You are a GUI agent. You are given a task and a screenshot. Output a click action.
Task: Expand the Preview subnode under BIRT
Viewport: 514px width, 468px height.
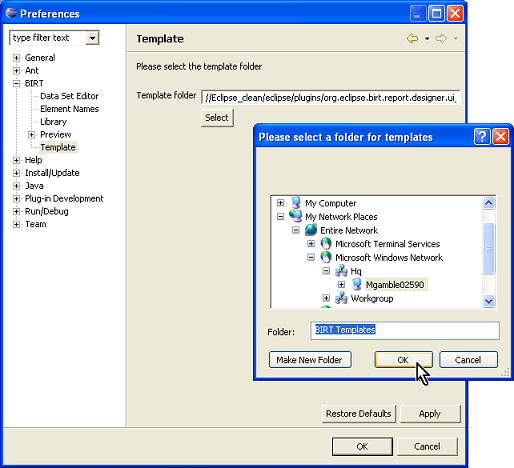pyautogui.click(x=31, y=135)
